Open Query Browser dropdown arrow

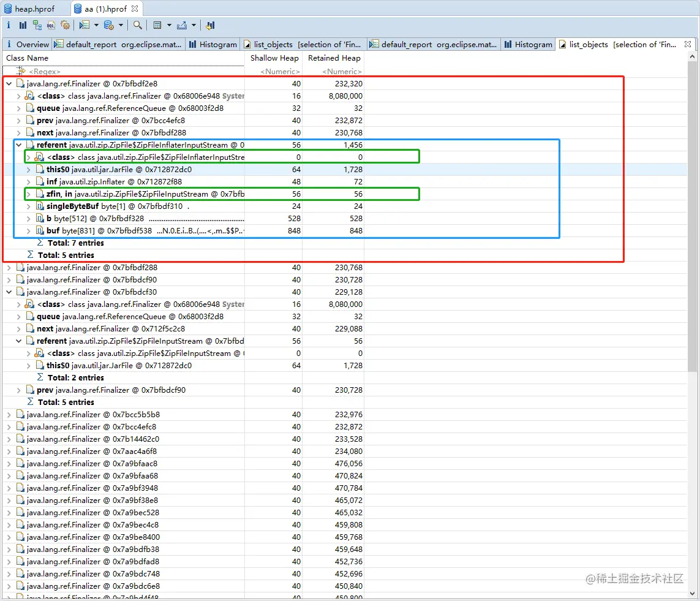[x=121, y=26]
